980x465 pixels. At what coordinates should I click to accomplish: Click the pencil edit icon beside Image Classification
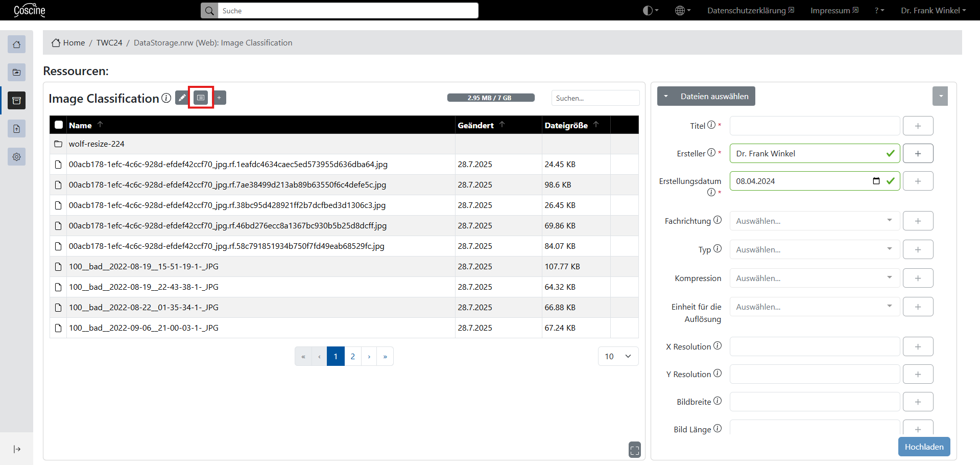coord(182,98)
